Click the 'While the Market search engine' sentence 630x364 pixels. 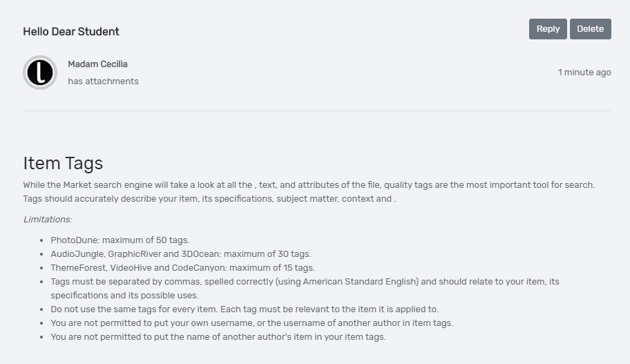click(308, 185)
